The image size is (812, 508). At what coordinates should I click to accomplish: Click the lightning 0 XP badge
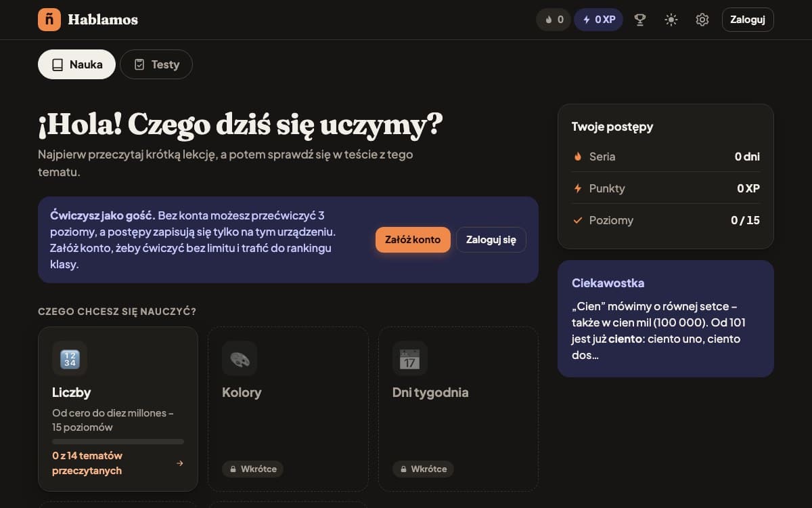tap(599, 20)
